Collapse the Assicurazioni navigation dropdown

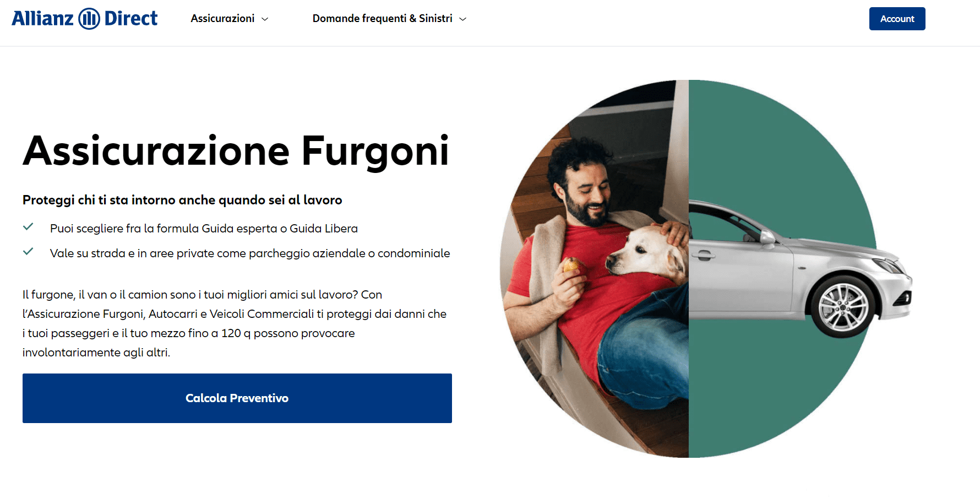[x=223, y=18]
